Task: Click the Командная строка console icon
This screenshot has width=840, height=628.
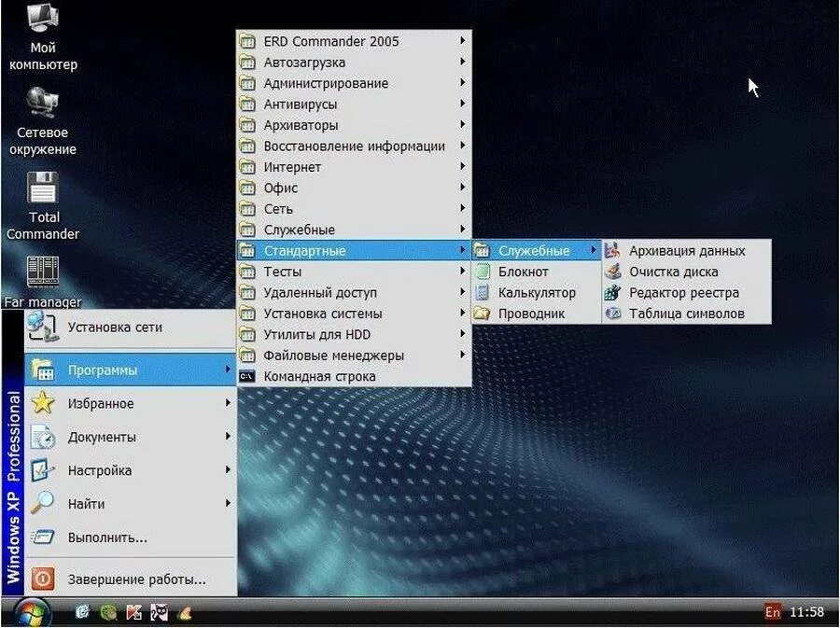Action: click(247, 376)
